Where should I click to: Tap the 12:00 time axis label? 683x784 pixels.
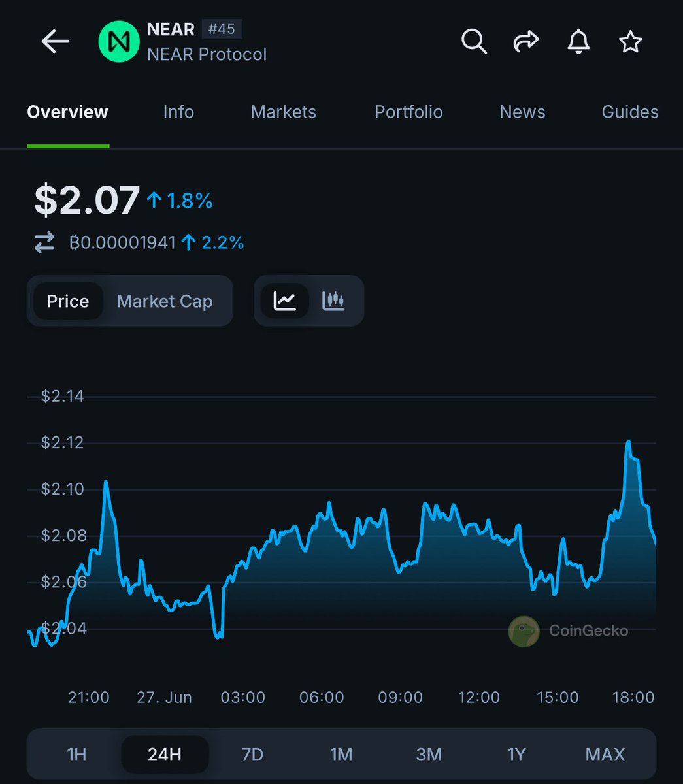[479, 697]
